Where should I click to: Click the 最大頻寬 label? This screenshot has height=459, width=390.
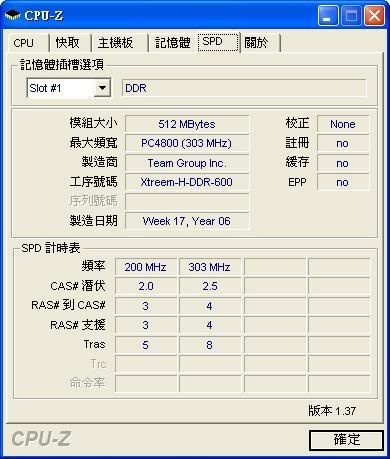[x=94, y=143]
